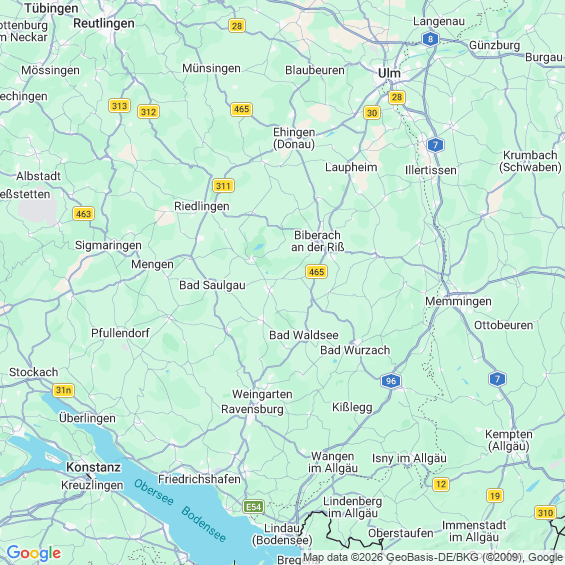
Task: Click the E54 route badge near Lindau
Action: pos(254,507)
